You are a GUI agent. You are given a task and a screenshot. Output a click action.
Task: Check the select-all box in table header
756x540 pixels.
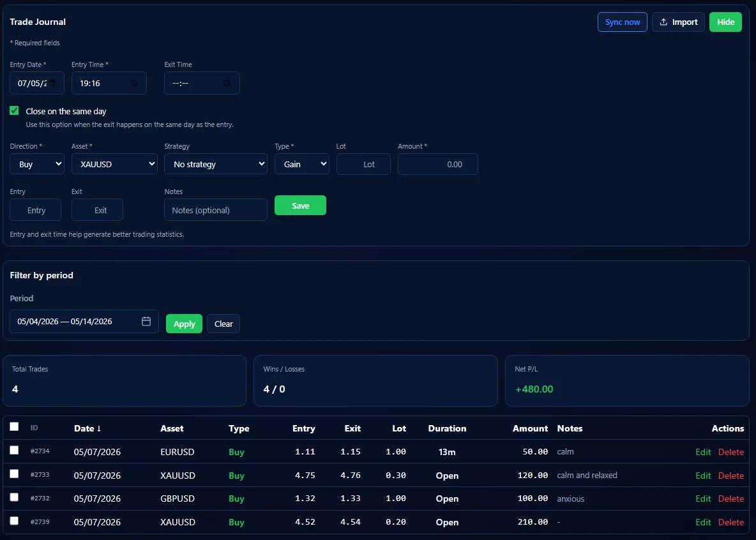click(14, 426)
